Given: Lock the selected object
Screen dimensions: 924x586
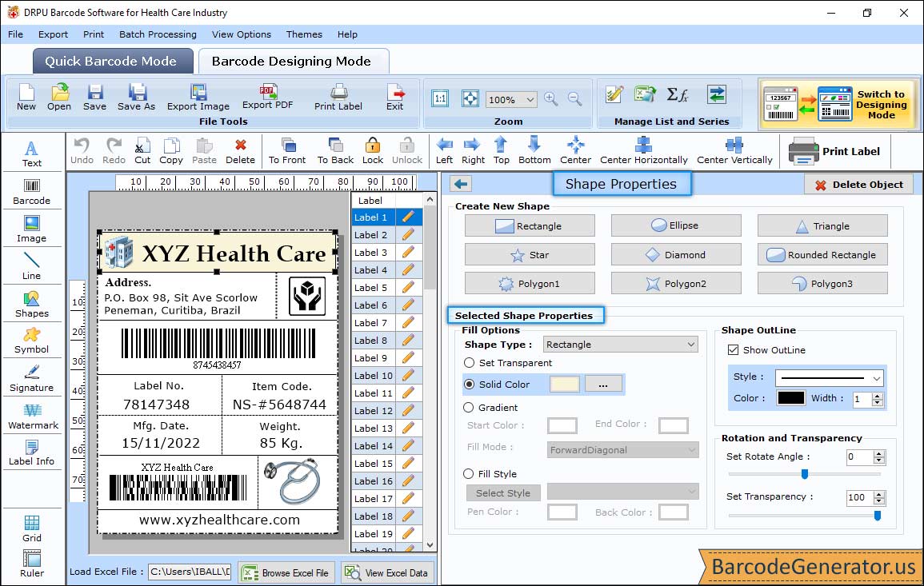Looking at the screenshot, I should (373, 151).
